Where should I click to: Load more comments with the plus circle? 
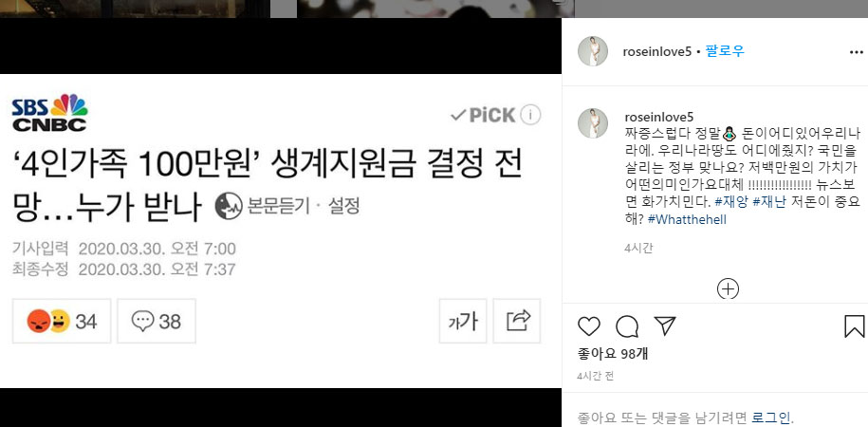pos(728,288)
